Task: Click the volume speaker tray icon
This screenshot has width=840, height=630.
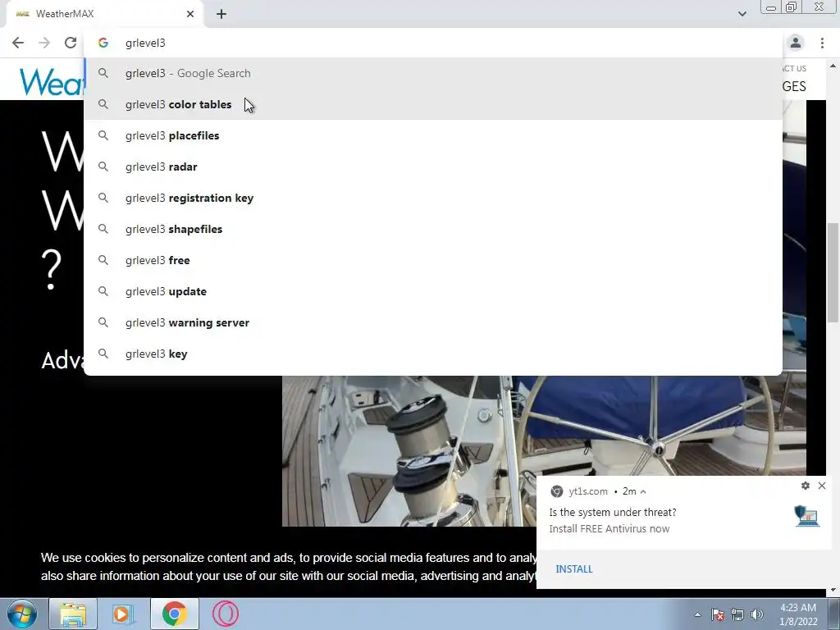Action: pyautogui.click(x=757, y=614)
